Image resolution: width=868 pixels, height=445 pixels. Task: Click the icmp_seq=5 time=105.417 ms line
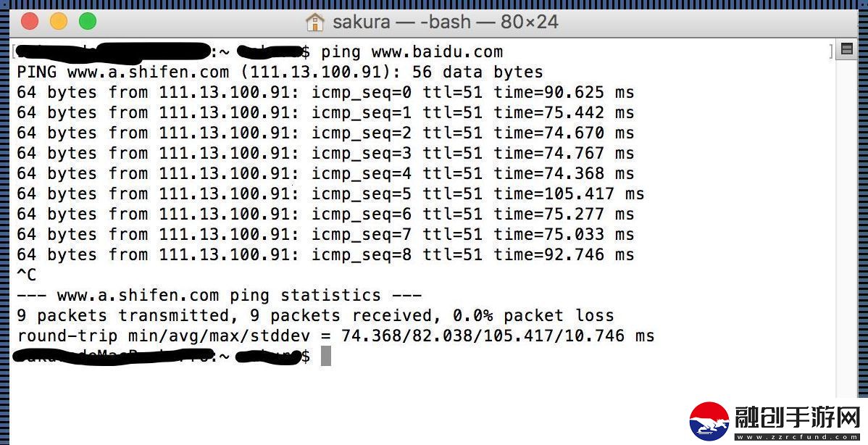pos(330,194)
